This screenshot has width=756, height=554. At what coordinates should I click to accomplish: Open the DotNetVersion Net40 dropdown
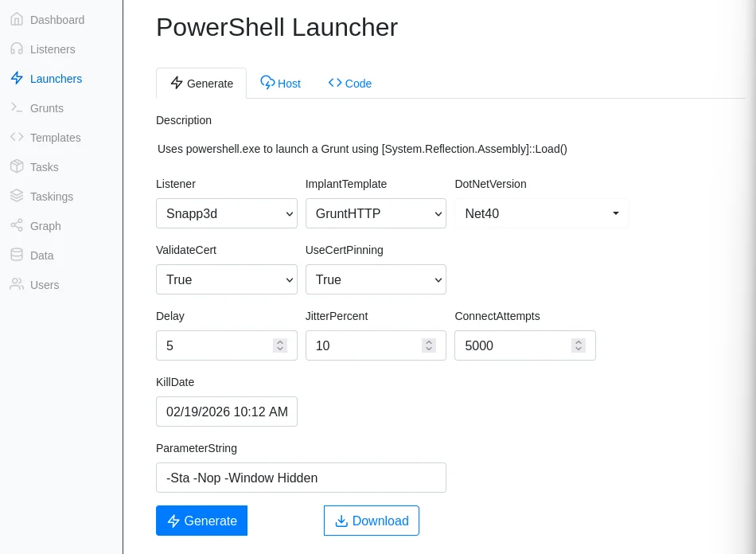pos(542,213)
